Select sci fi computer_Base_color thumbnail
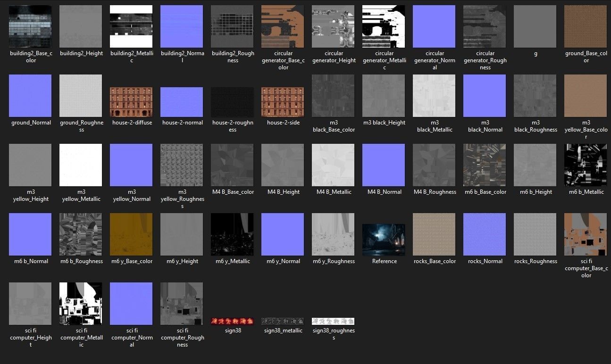611x364 pixels. coord(586,234)
